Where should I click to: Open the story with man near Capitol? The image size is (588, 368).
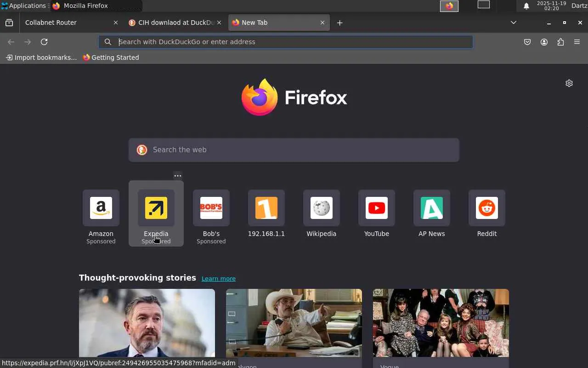[147, 323]
